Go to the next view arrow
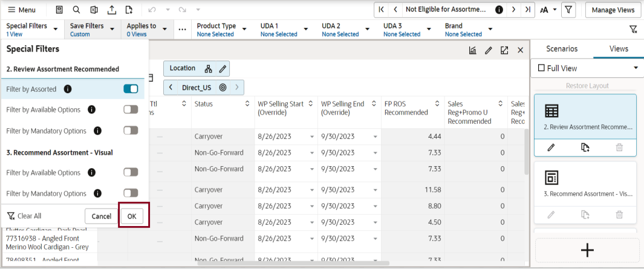 (513, 10)
